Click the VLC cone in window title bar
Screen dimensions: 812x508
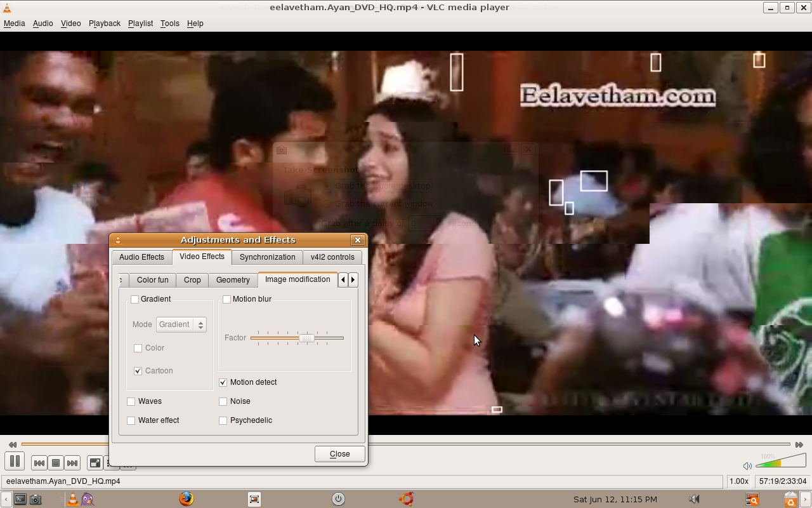(x=7, y=8)
